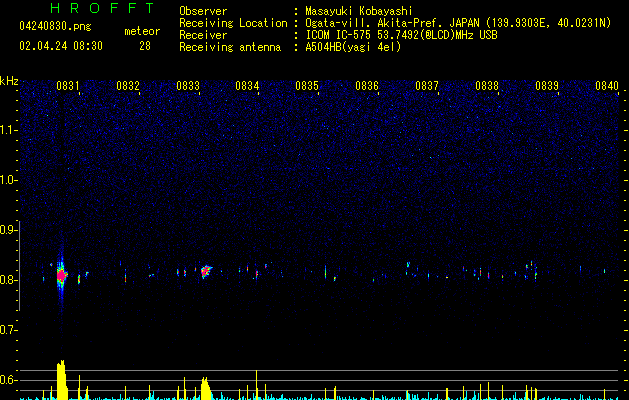This screenshot has height=400, width=629.
Task: Click the HROFFT title text
Action: coord(103,8)
